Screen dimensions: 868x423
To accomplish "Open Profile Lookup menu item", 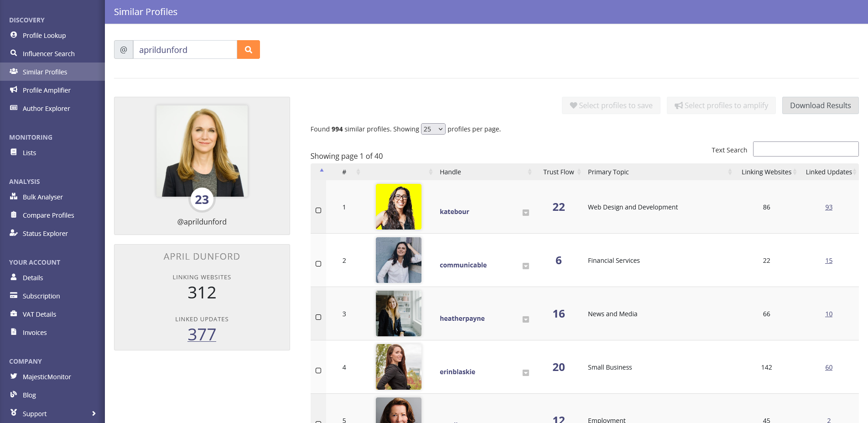I will point(52,35).
